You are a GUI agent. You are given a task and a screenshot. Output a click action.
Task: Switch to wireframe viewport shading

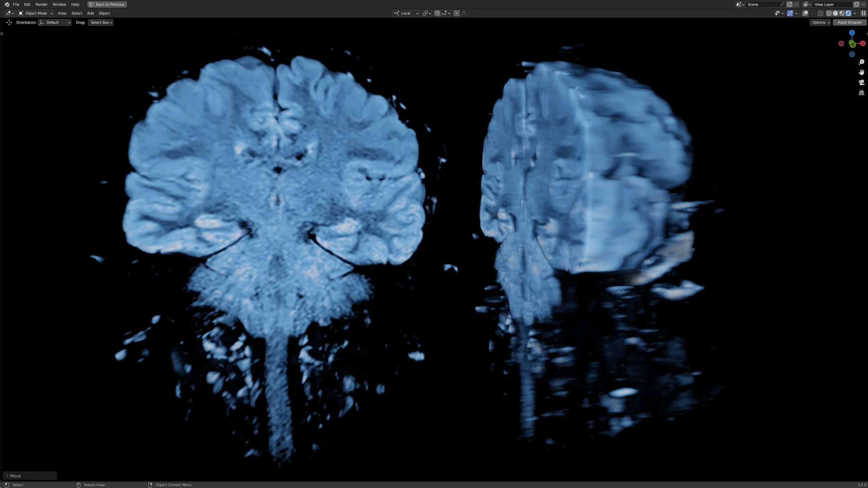pyautogui.click(x=829, y=13)
